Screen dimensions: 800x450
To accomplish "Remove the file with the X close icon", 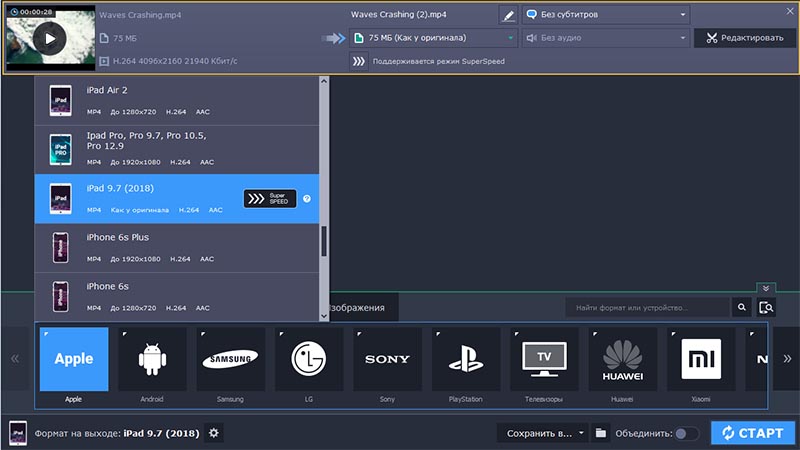I will tap(790, 11).
